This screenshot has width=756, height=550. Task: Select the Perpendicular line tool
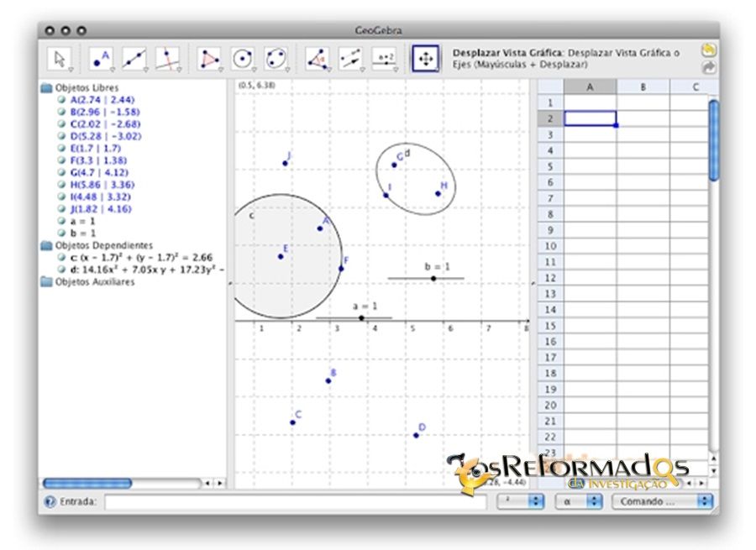(x=168, y=58)
